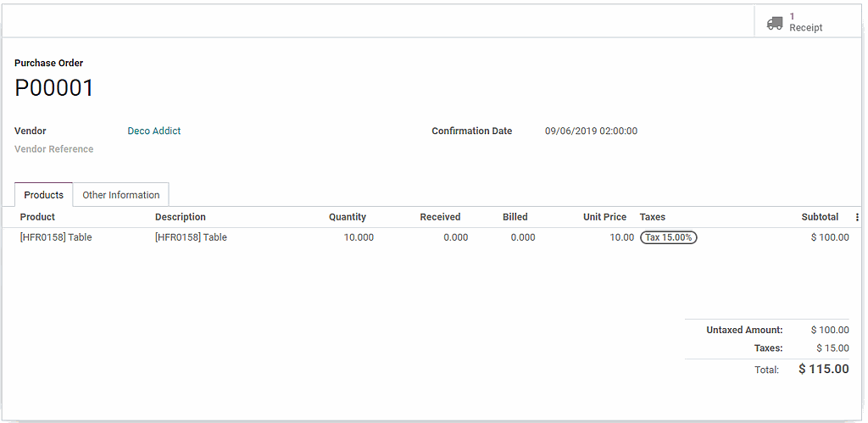
Task: Click the Billed column header
Action: [x=515, y=217]
